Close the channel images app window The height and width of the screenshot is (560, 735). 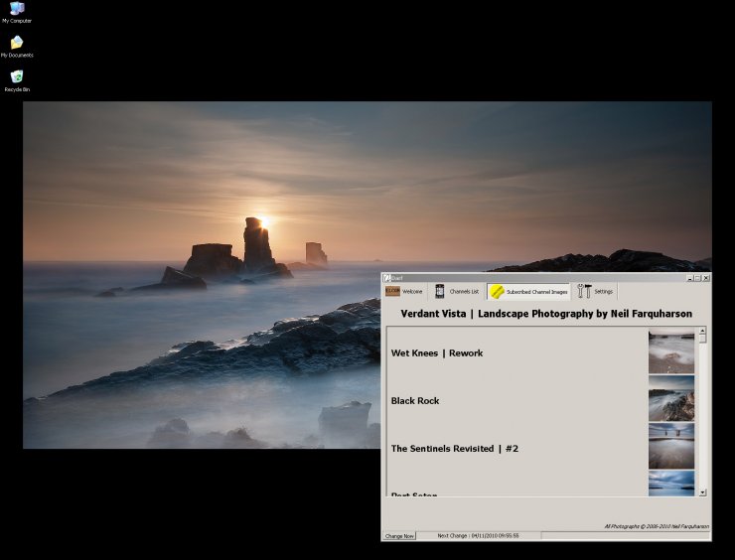[x=706, y=278]
